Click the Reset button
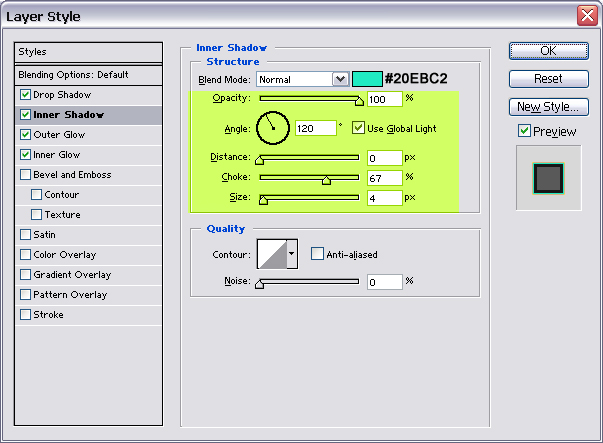Image resolution: width=603 pixels, height=443 pixels. click(547, 78)
